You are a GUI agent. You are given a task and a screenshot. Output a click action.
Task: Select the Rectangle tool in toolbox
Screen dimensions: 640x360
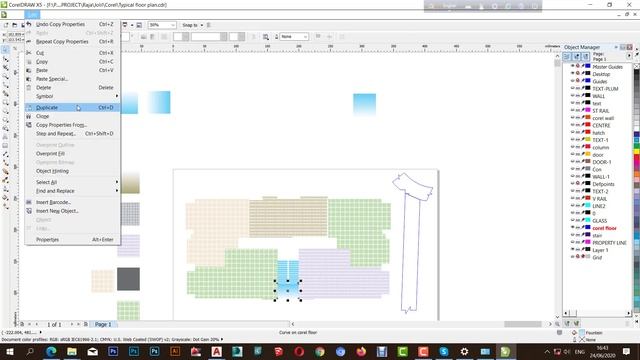pyautogui.click(x=5, y=102)
